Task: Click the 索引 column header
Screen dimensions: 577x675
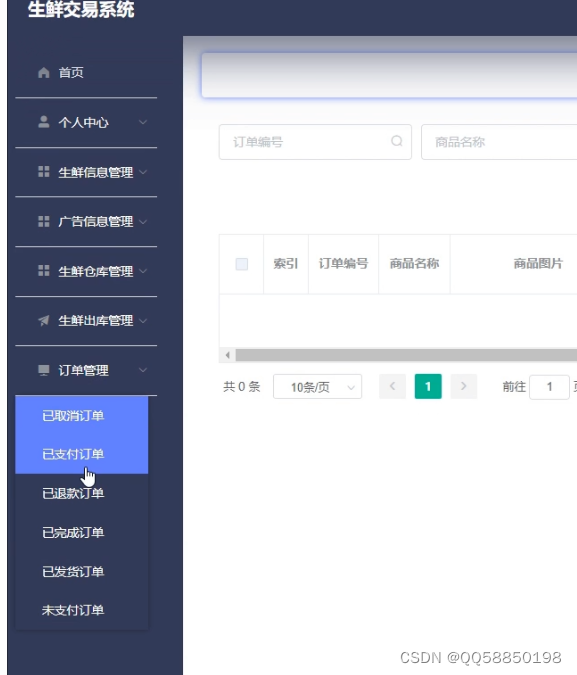Action: pyautogui.click(x=285, y=263)
